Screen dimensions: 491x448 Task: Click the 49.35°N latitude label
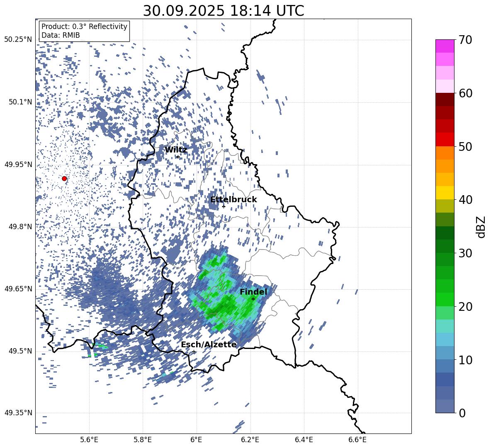point(18,413)
